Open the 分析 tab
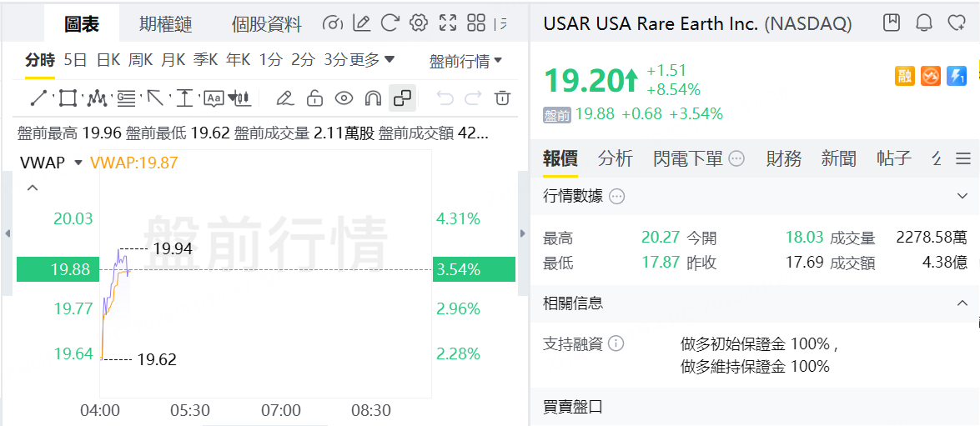The image size is (980, 426). 615,158
